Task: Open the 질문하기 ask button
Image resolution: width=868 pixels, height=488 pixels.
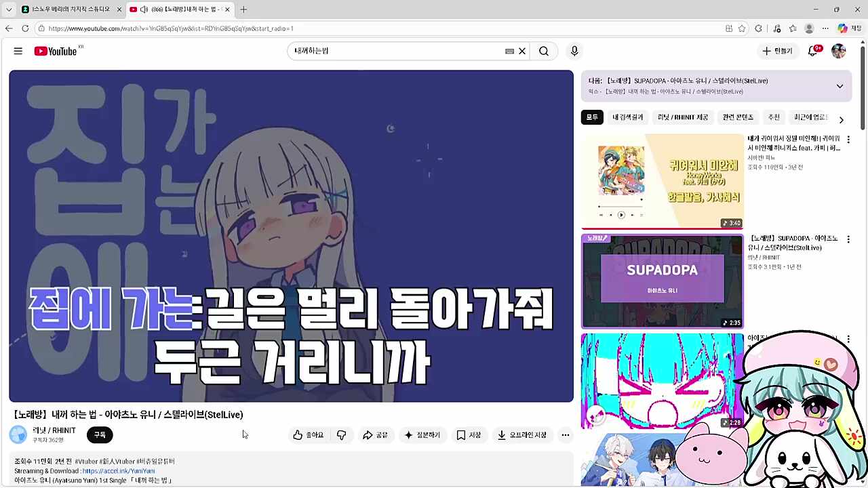Action: point(422,435)
